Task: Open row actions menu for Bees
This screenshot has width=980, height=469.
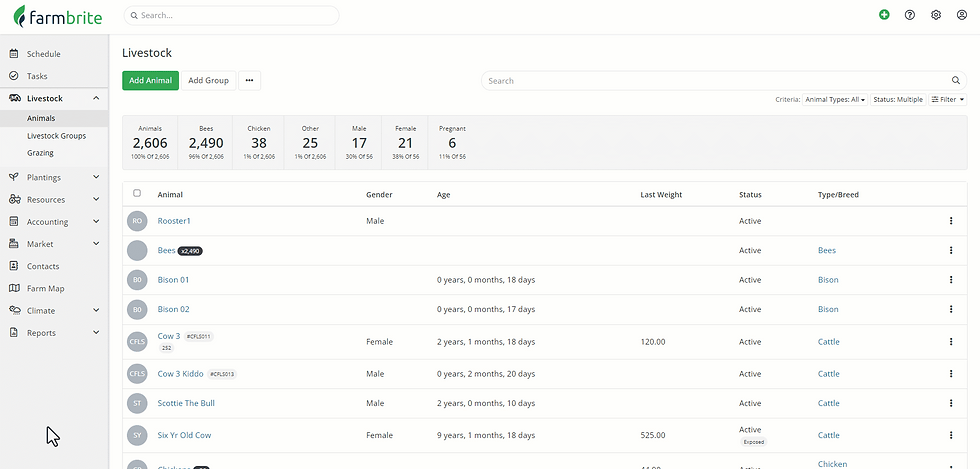Action: (x=951, y=250)
